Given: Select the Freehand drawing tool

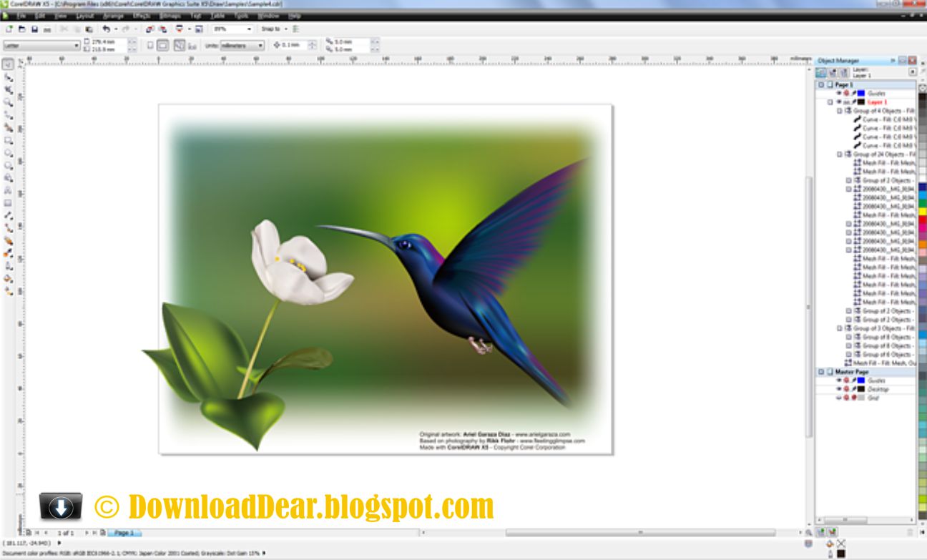Looking at the screenshot, I should (x=9, y=114).
